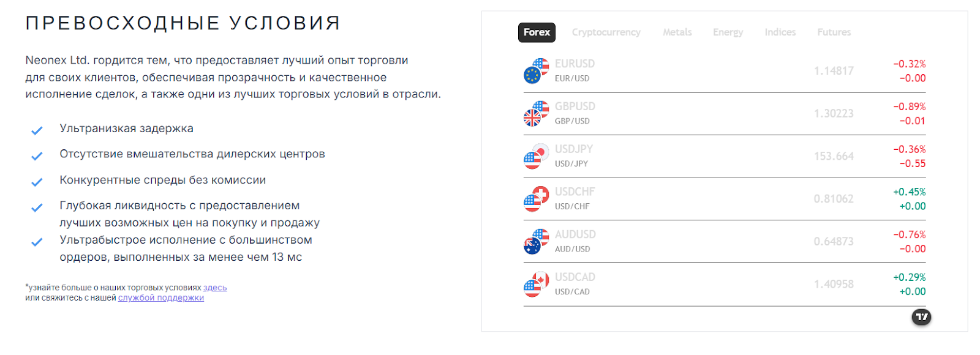Select the Energy tab
This screenshot has width=980, height=355.
pos(727,32)
